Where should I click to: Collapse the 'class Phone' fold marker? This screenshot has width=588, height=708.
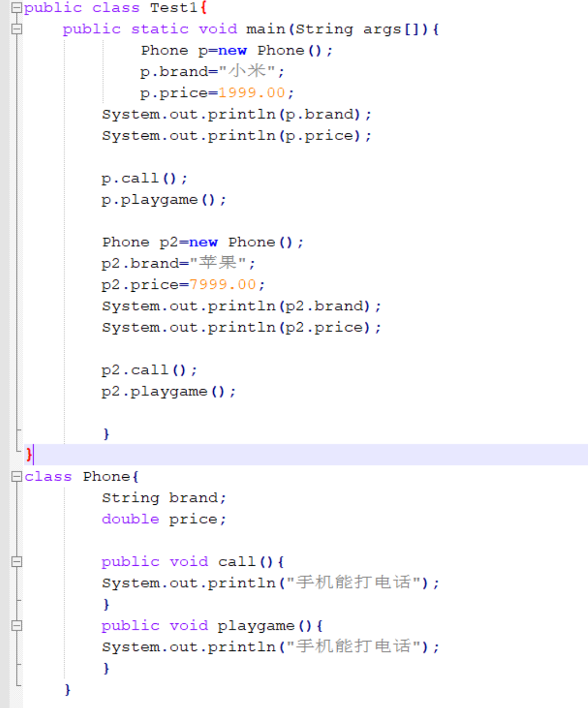tap(17, 477)
